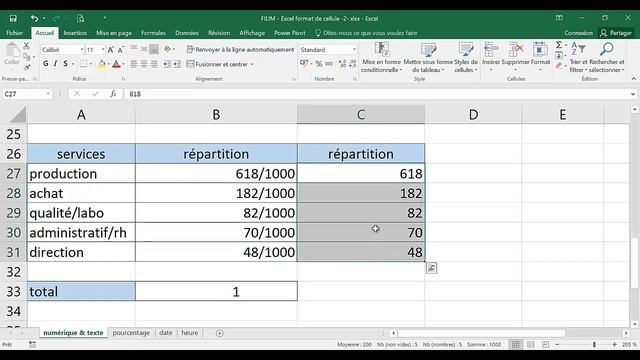The width and height of the screenshot is (640, 360).
Task: Add a new sheet with the plus icon
Action: 220,333
